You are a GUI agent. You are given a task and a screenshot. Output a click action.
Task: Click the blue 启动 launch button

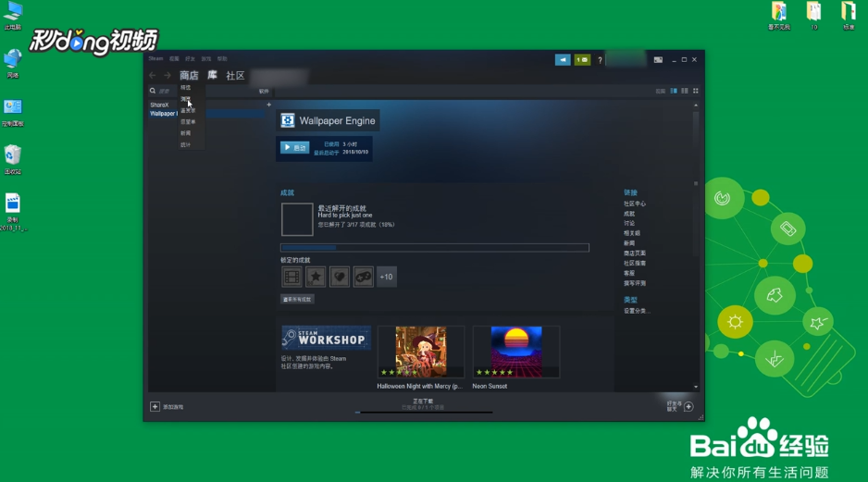[x=294, y=148]
